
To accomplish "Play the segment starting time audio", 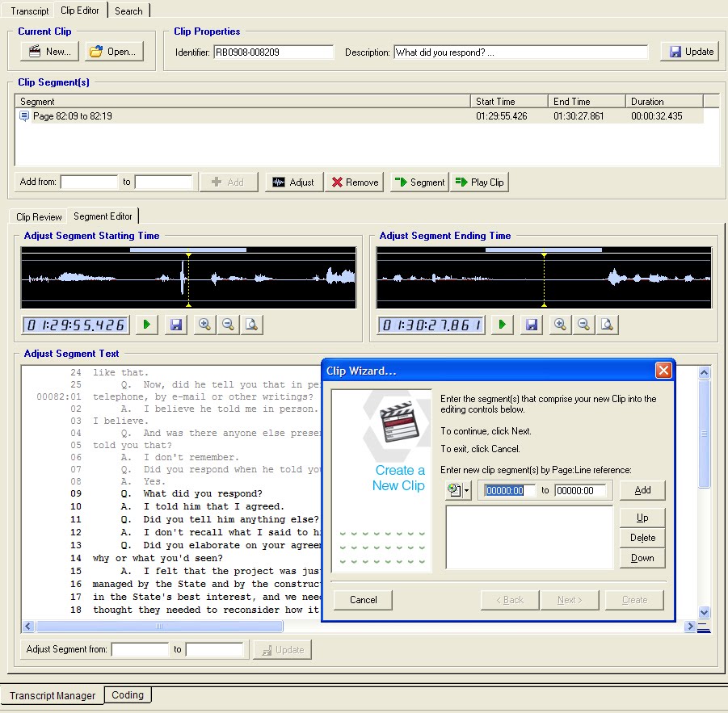I will [146, 324].
